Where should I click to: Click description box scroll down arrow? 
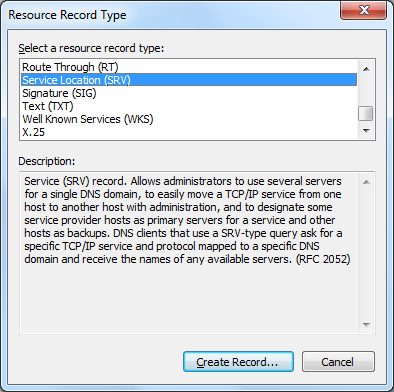pyautogui.click(x=366, y=325)
